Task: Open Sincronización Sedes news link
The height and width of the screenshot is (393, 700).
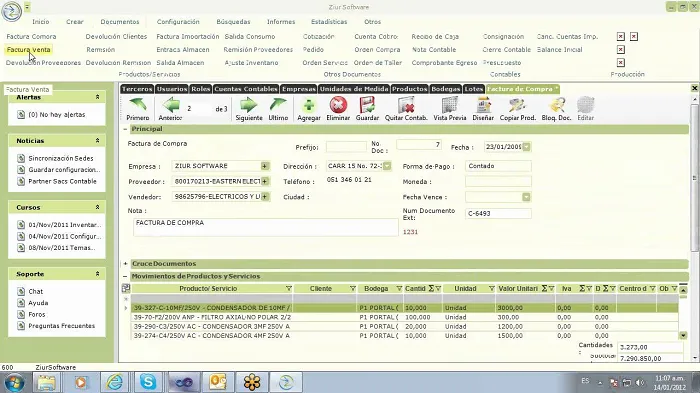Action: (61, 159)
